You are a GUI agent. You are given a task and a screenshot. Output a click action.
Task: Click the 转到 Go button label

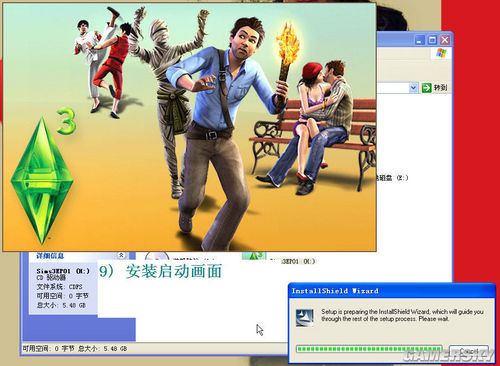[x=440, y=88]
